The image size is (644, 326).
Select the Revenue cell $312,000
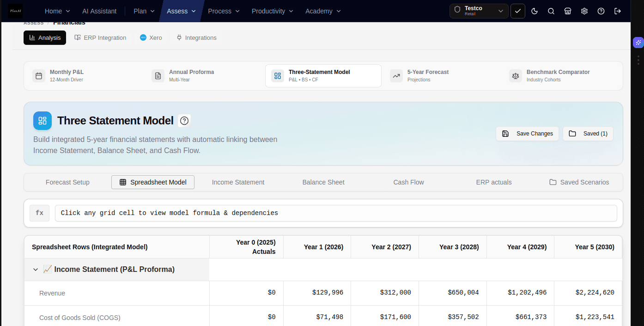pyautogui.click(x=385, y=293)
